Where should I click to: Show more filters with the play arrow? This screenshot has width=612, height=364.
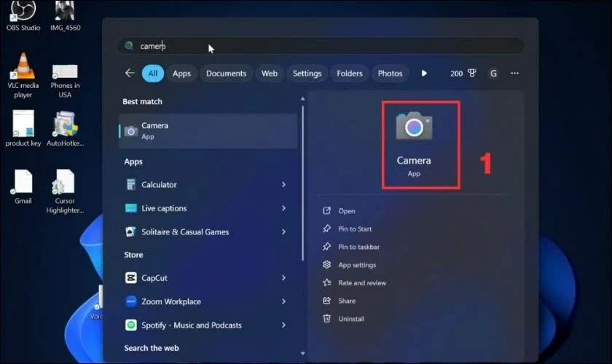tap(424, 73)
